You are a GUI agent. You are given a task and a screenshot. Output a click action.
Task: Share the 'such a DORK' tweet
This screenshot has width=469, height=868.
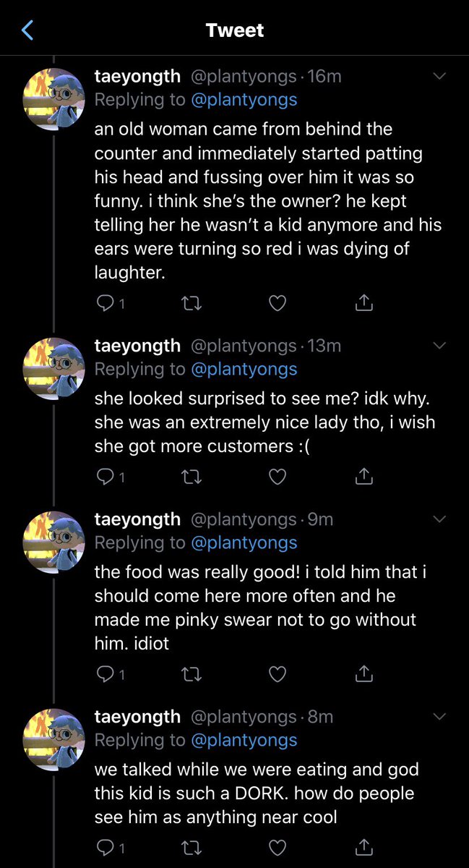click(364, 846)
